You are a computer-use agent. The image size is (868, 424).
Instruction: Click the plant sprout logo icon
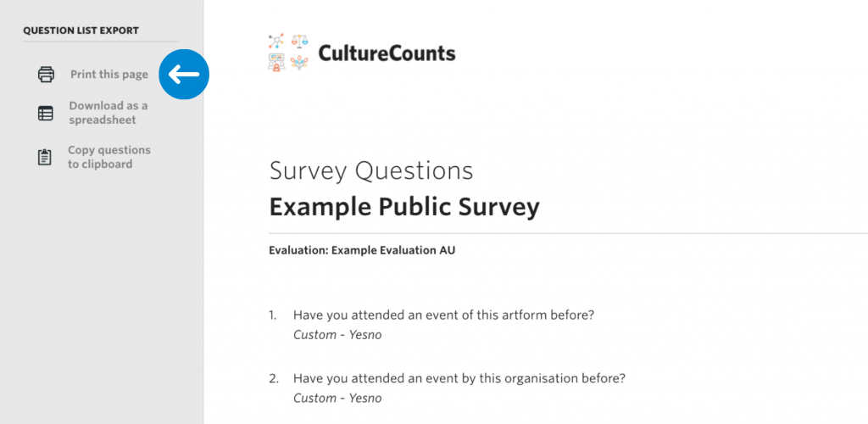click(299, 63)
